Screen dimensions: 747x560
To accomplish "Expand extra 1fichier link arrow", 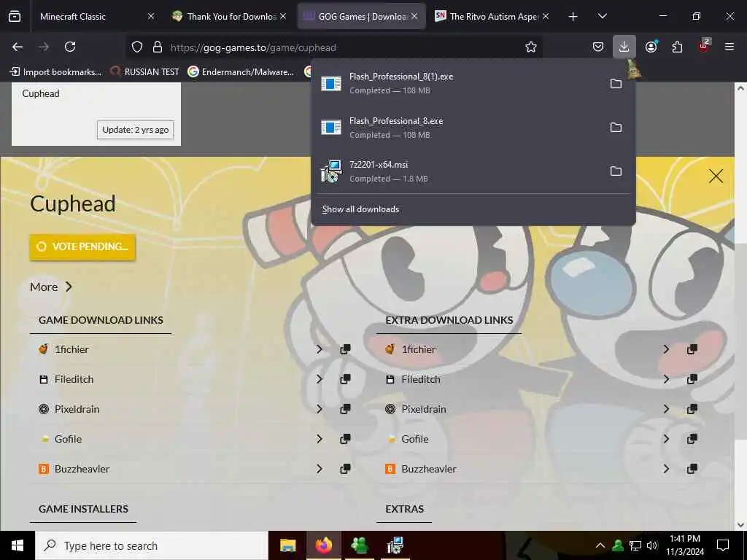I will click(x=666, y=349).
